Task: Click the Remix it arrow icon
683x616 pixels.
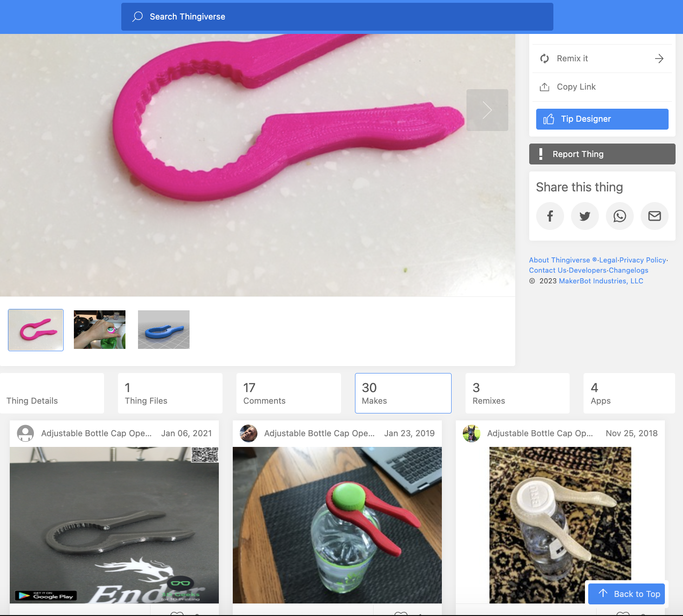Action: [x=659, y=59]
